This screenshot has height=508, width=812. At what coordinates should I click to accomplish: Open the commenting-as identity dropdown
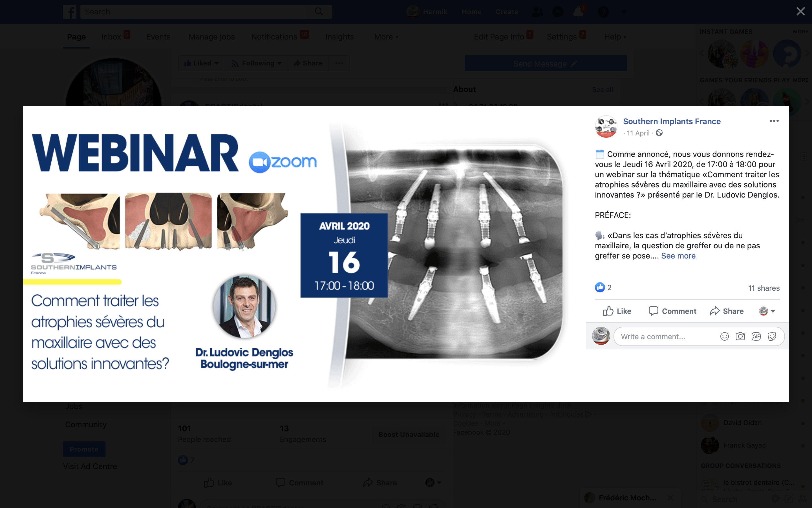point(767,311)
